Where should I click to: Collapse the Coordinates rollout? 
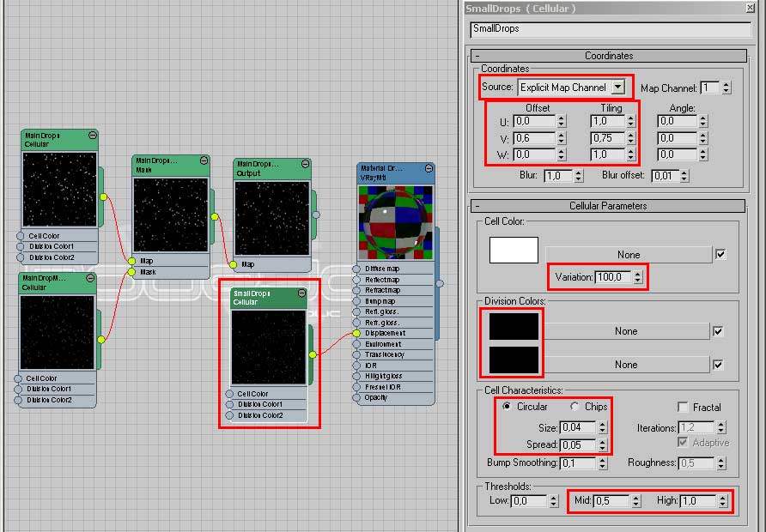pos(477,56)
